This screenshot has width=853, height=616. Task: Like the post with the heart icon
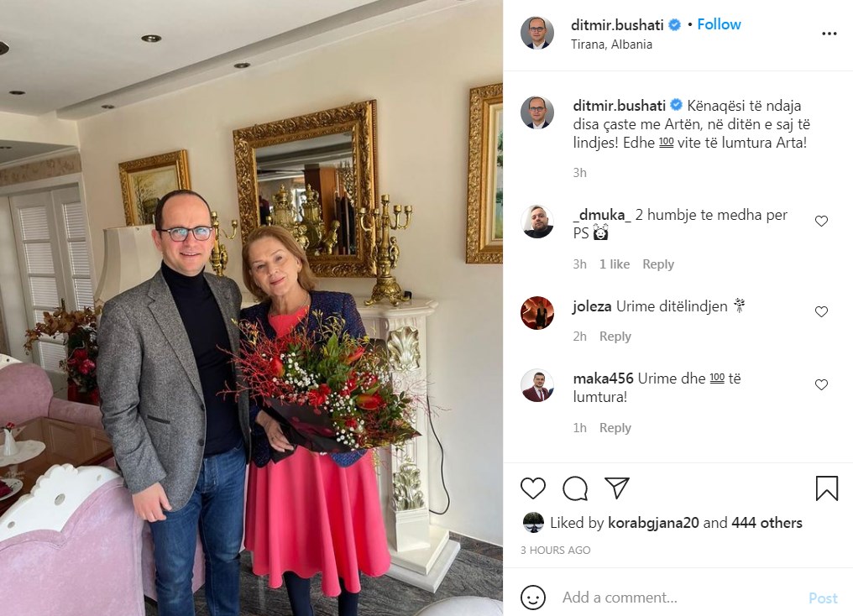point(532,488)
